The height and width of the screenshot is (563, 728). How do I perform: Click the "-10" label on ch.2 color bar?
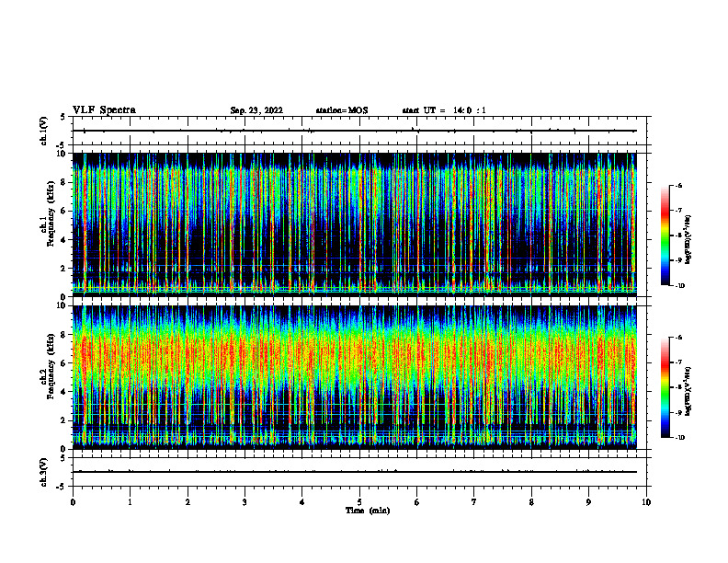[680, 438]
